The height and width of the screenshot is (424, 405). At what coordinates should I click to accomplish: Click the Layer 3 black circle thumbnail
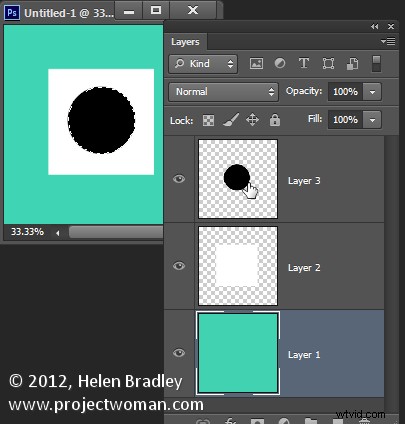pos(238,179)
